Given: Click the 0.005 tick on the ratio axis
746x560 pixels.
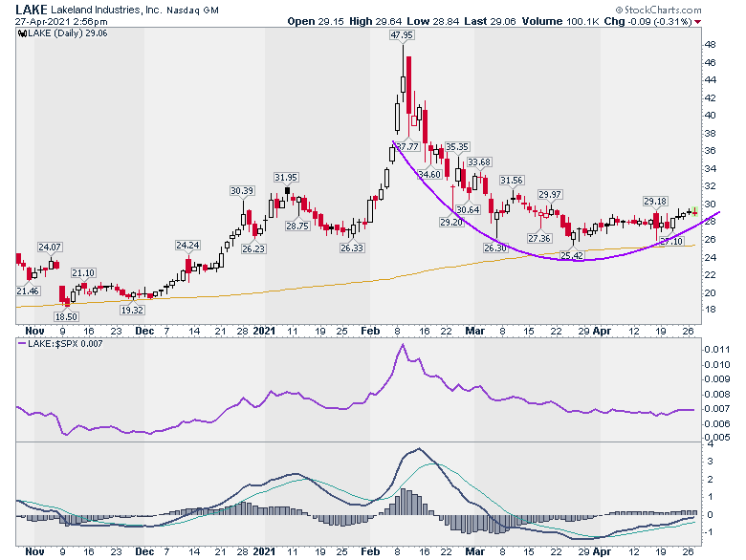Looking at the screenshot, I should (716, 438).
